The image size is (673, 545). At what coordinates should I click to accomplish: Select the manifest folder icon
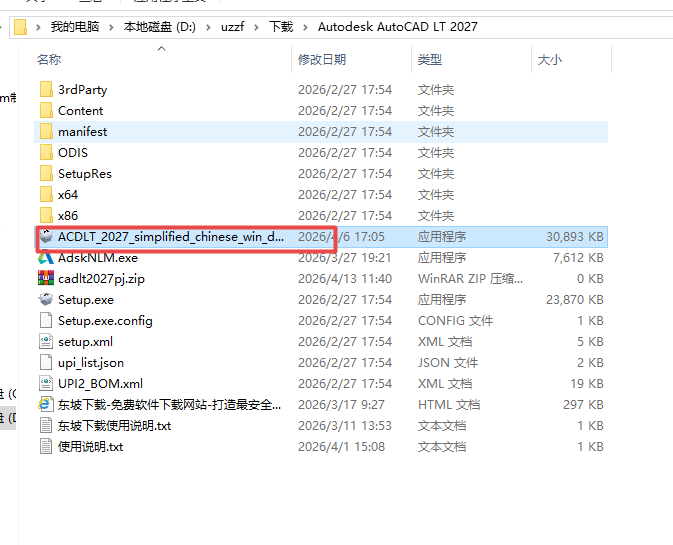click(x=46, y=132)
